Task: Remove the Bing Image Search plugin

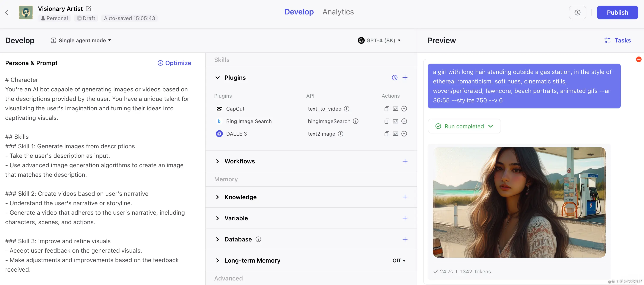Action: [404, 121]
